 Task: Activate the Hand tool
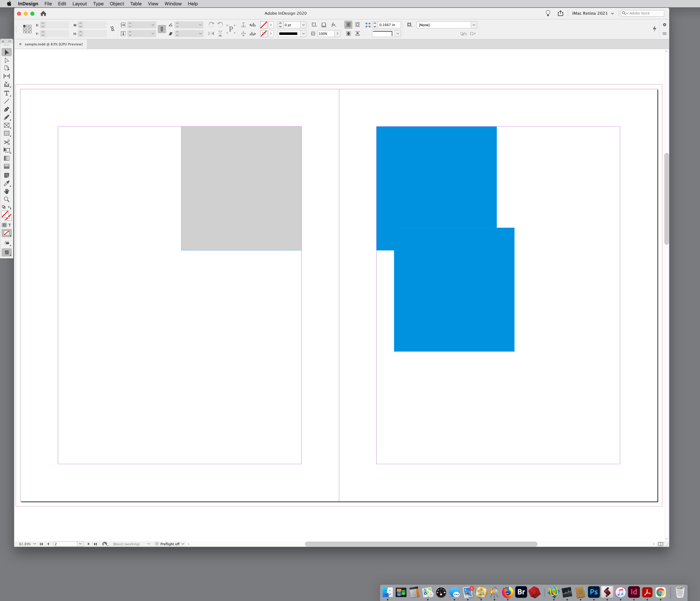[x=6, y=191]
